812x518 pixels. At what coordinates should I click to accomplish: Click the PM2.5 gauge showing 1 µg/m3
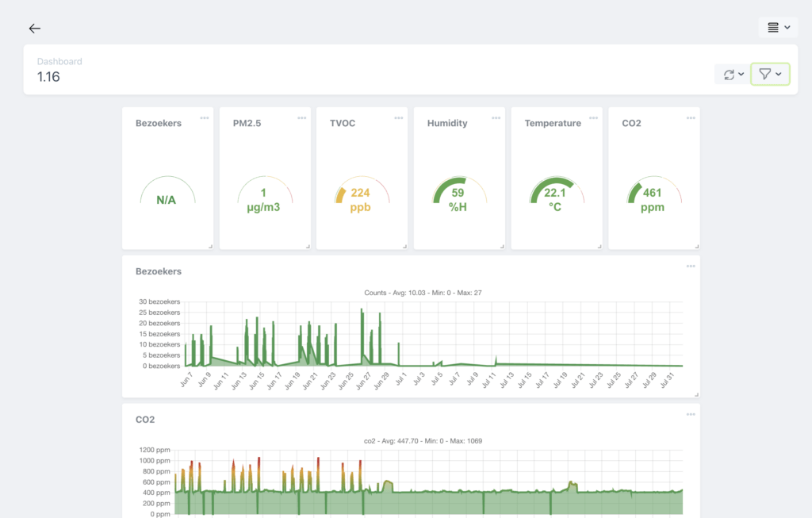click(265, 194)
